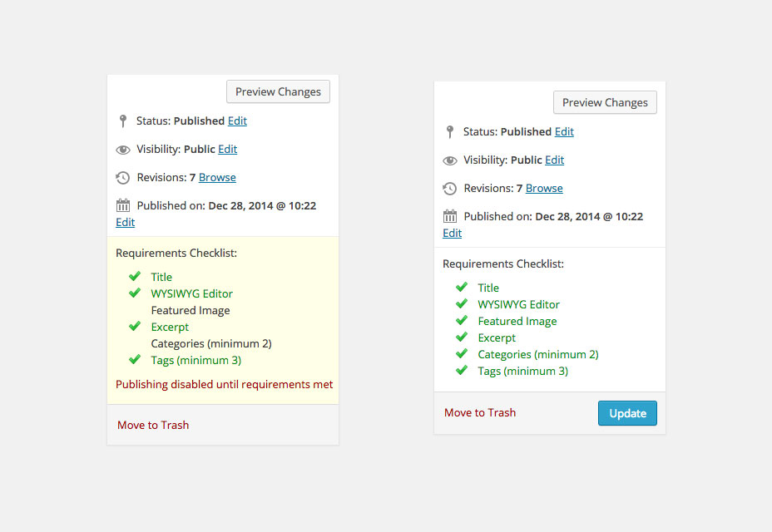Click the calendar icon in right panel
Image resolution: width=772 pixels, height=532 pixels.
[x=450, y=216]
